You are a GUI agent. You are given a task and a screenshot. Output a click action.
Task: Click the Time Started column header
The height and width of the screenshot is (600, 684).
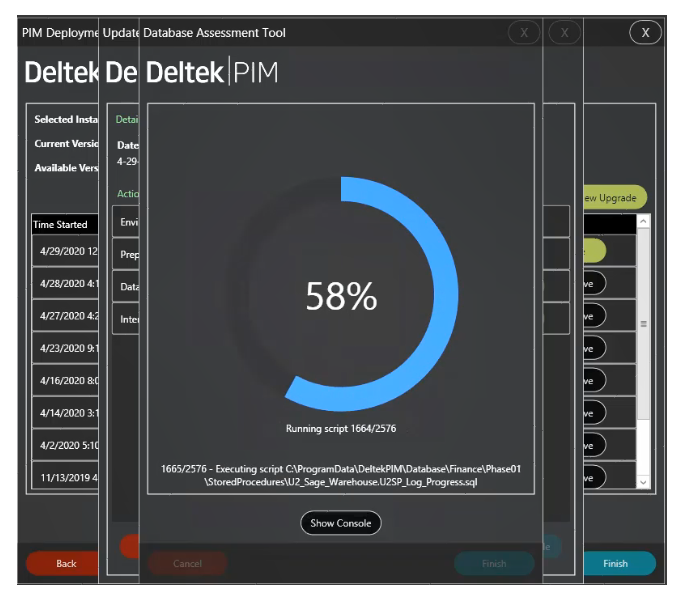65,224
